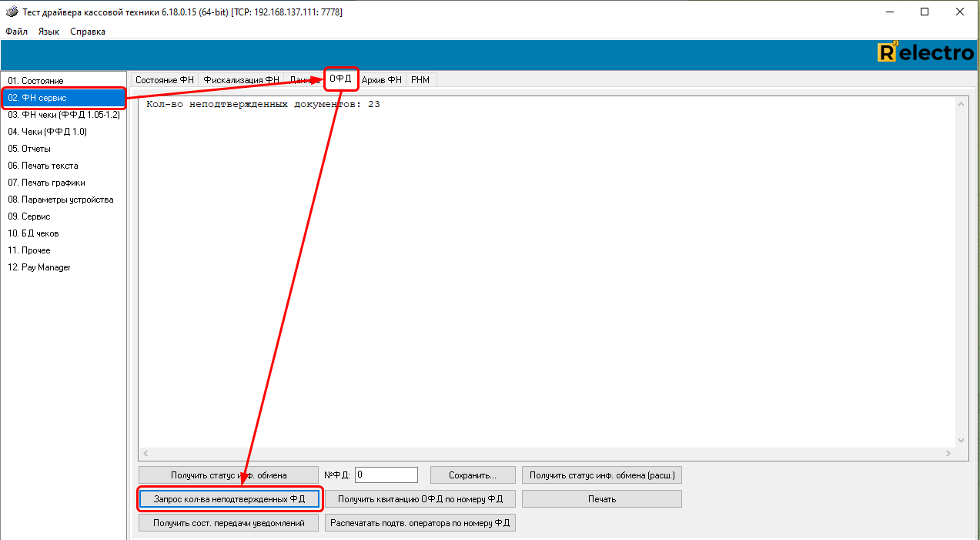The image size is (980, 540).
Task: Switch to the Архив ФН tab
Action: point(382,80)
